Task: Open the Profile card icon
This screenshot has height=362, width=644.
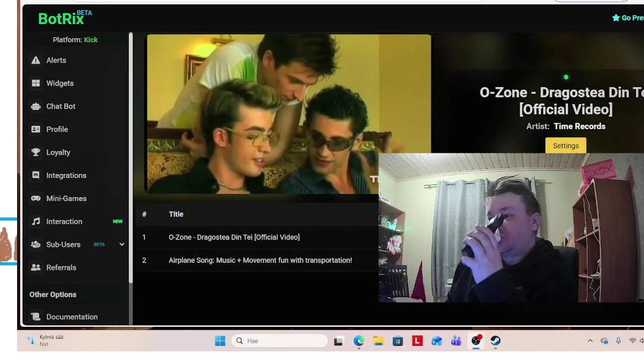Action: point(36,129)
